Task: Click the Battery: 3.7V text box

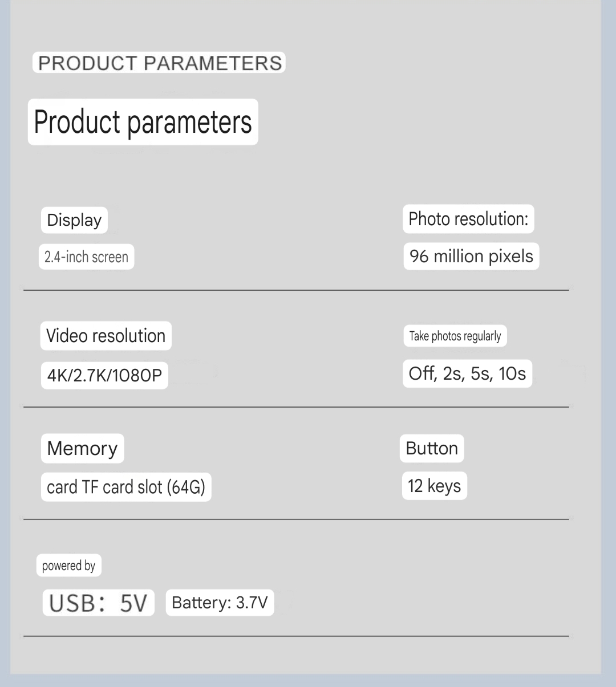Action: [x=220, y=603]
